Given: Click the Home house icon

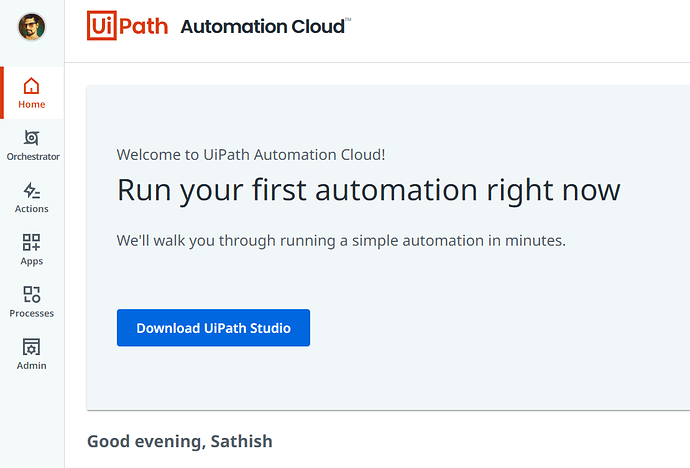Looking at the screenshot, I should click(x=32, y=86).
